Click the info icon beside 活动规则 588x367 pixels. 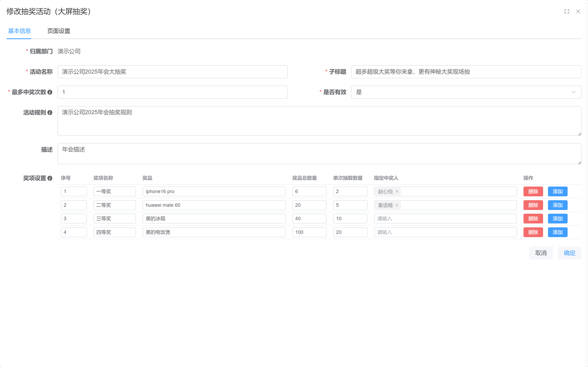[50, 113]
